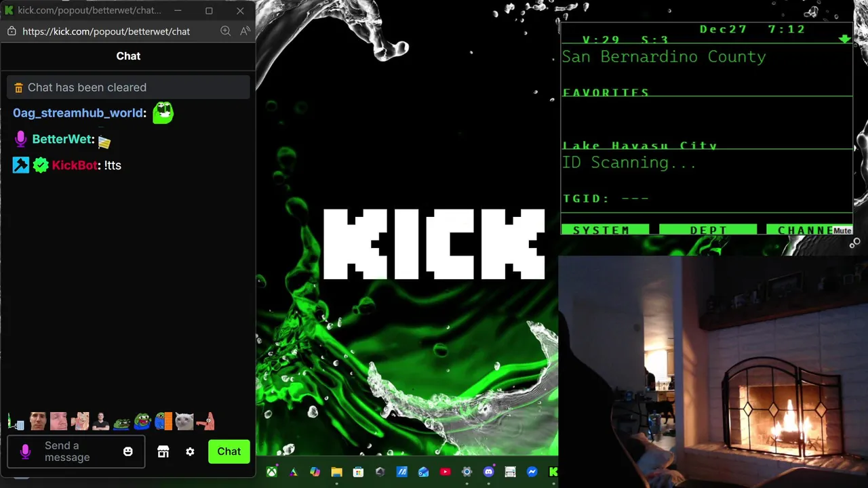Click 'San Bernardino County' on scanner
Image resolution: width=868 pixels, height=488 pixels.
tap(664, 57)
